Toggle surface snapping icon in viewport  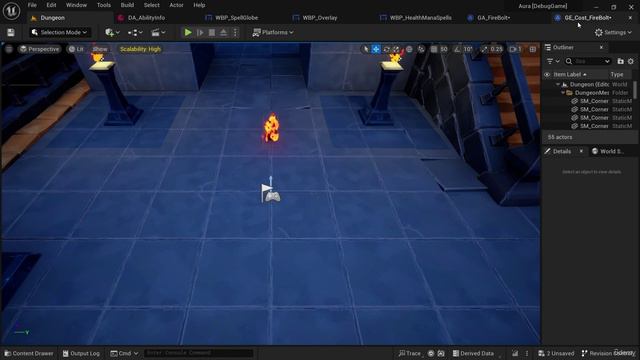pyautogui.click(x=421, y=49)
